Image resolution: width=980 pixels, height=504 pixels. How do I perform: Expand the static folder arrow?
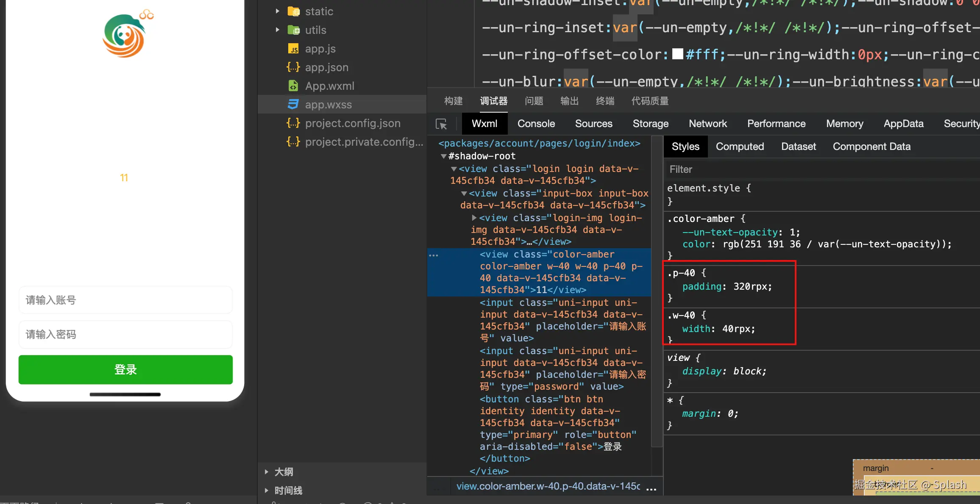pos(277,11)
